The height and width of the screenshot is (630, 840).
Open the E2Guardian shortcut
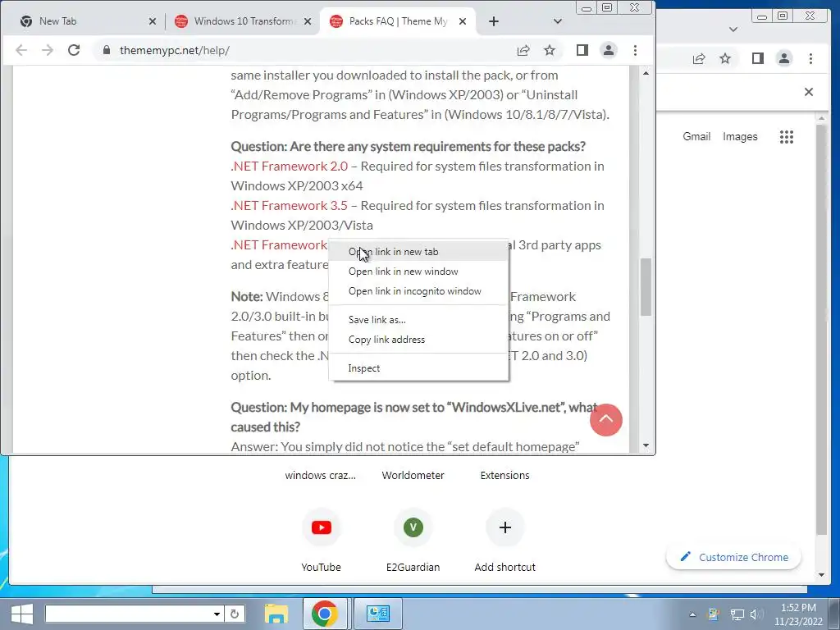point(413,527)
